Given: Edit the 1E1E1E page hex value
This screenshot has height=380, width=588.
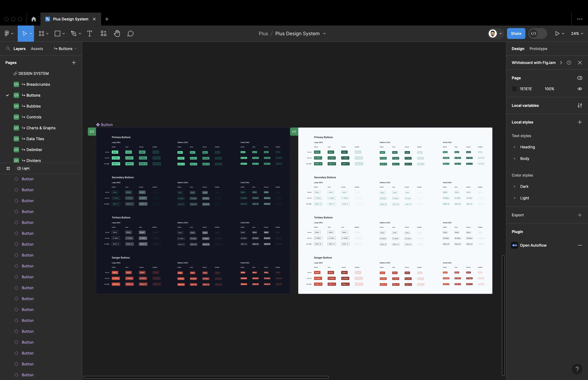Looking at the screenshot, I should pyautogui.click(x=526, y=89).
